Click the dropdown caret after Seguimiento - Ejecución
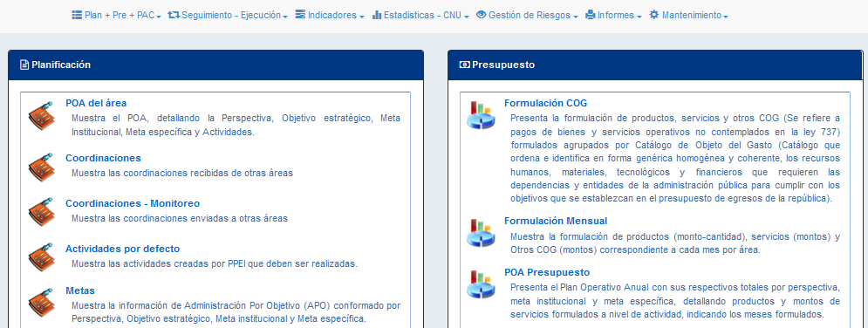 [x=285, y=17]
